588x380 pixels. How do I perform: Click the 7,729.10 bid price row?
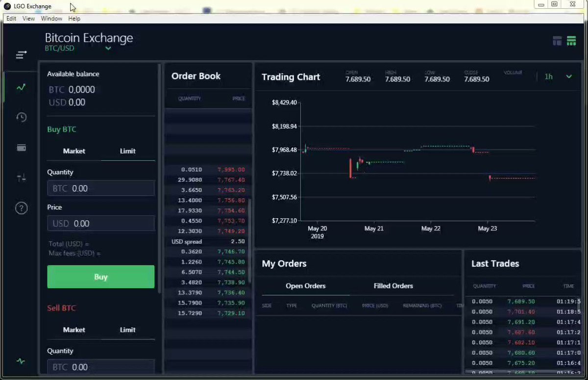coord(208,313)
